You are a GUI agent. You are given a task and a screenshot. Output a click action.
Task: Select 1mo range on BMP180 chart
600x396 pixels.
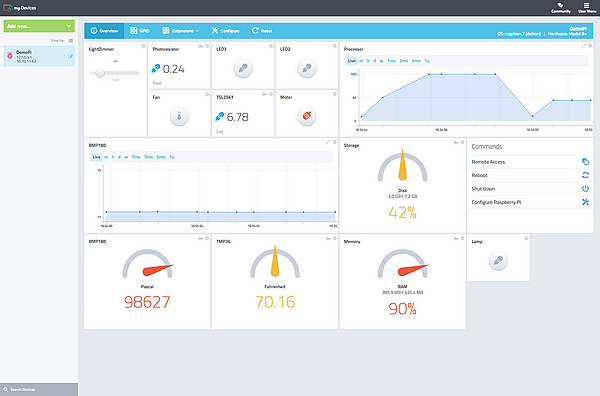point(136,157)
